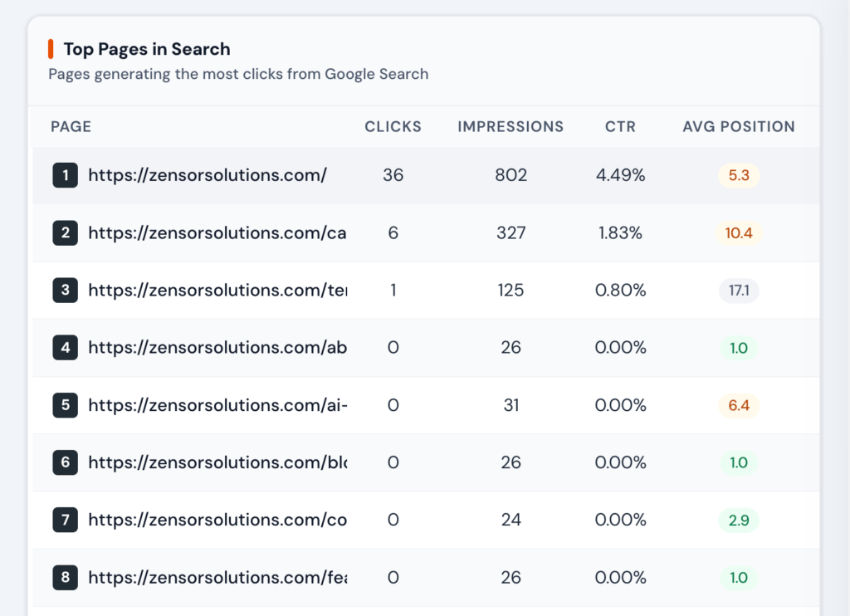Image resolution: width=850 pixels, height=616 pixels.
Task: Click the rank 3 badge icon
Action: (x=65, y=291)
